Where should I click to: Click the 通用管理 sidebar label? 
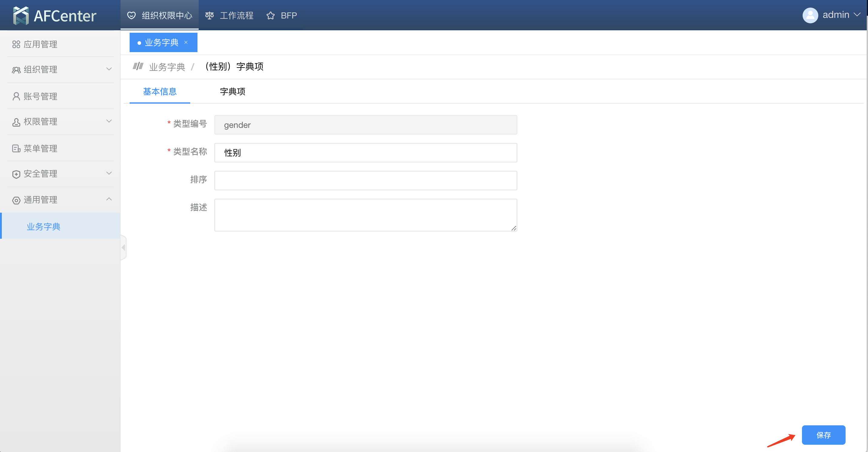coord(41,200)
